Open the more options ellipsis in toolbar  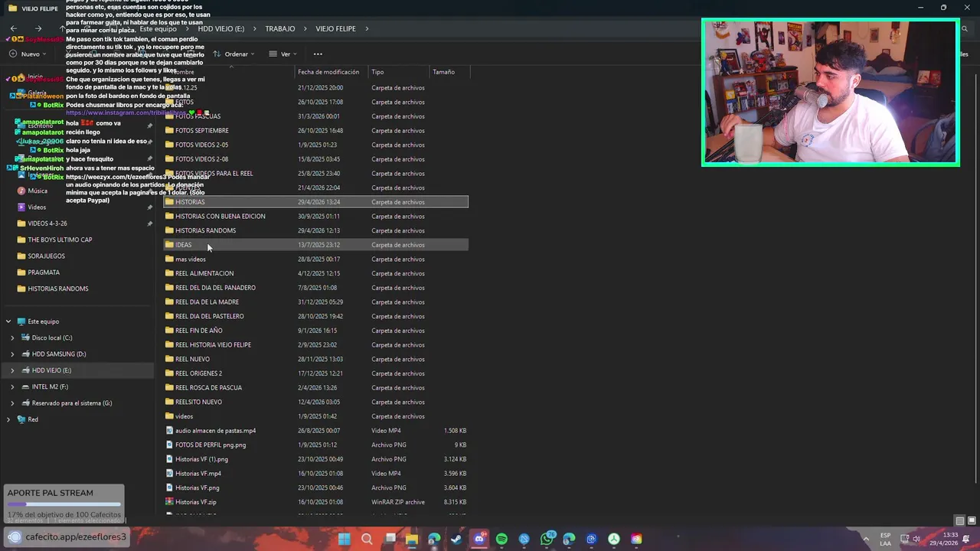click(x=318, y=54)
